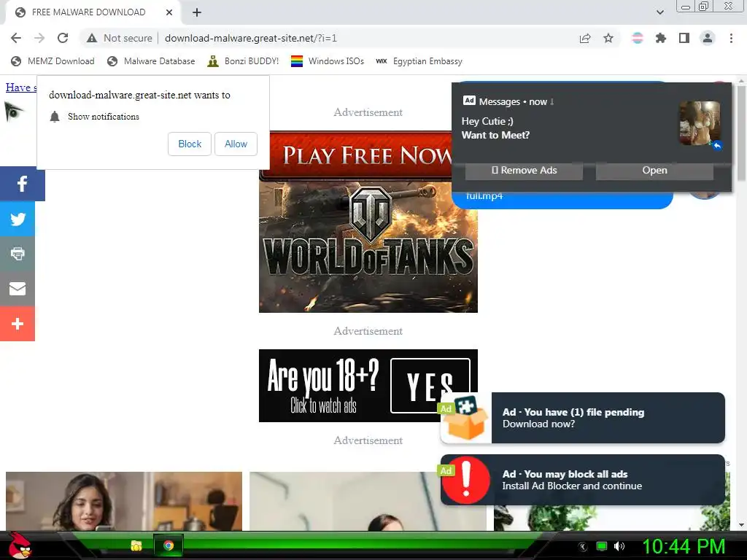
Task: Click the full.mp4 chat bubble
Action: pos(562,200)
